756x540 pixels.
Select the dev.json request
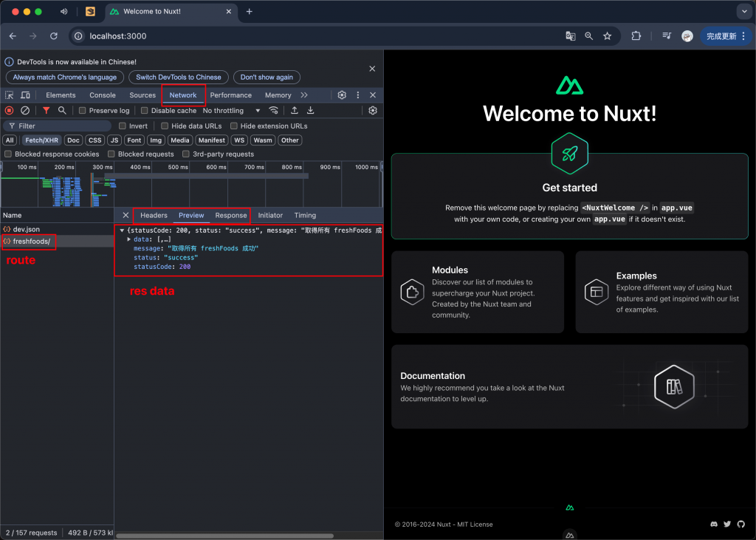[x=57, y=229]
